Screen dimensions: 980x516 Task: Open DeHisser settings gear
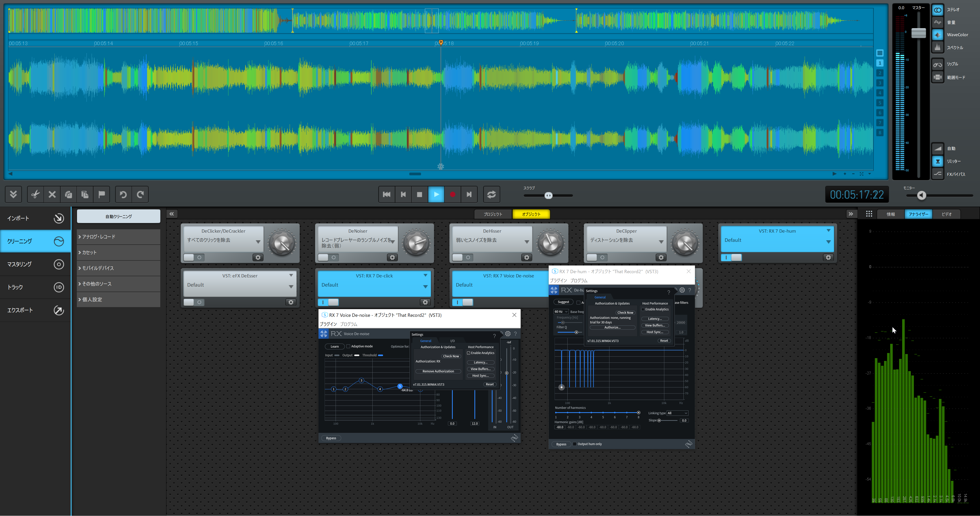pos(526,257)
